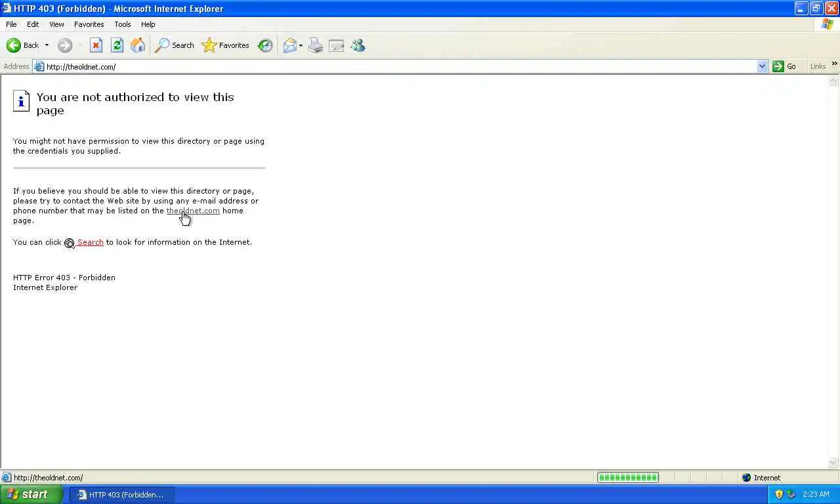
Task: Click the 'Internet Explorer' footer text
Action: (45, 287)
